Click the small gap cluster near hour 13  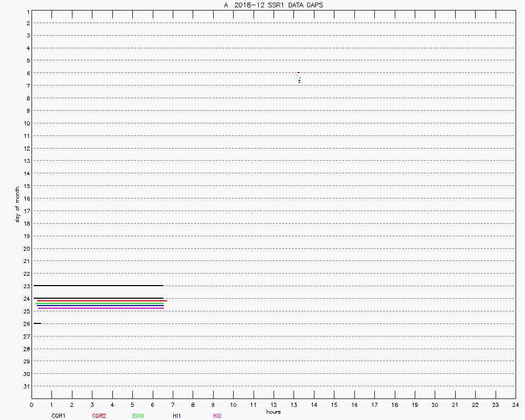pyautogui.click(x=299, y=78)
